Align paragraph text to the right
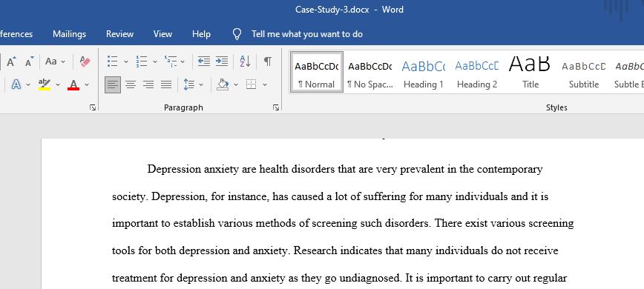Screen dimensions: 644x289 pyautogui.click(x=148, y=85)
